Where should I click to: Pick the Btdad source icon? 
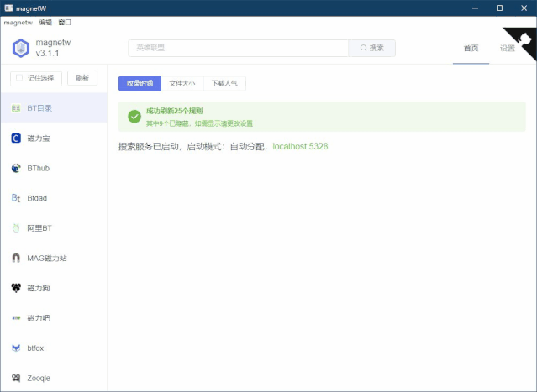click(16, 198)
